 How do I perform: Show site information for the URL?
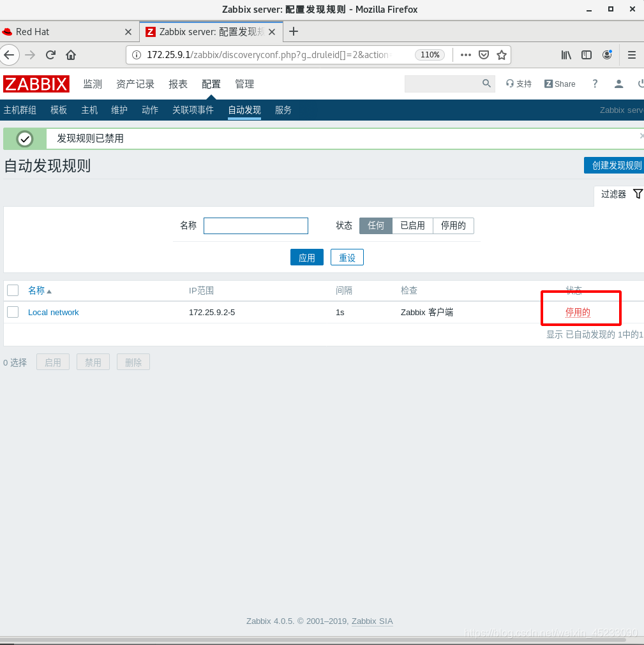137,55
